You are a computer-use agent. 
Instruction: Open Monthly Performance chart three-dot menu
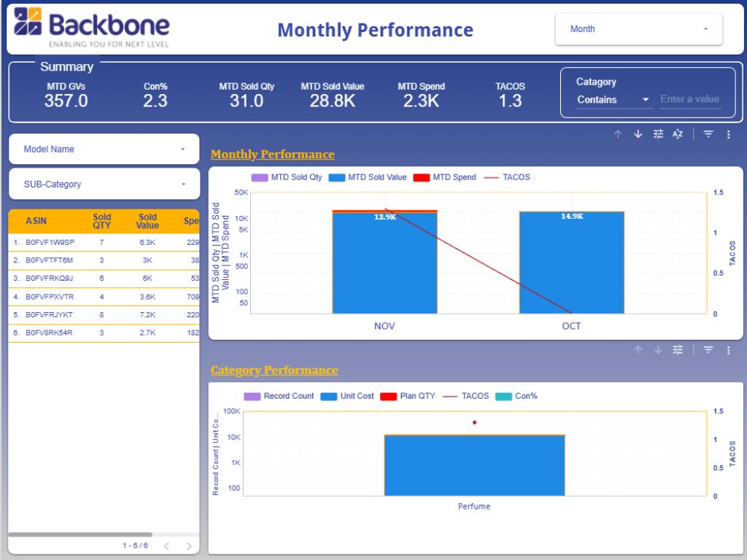(728, 134)
